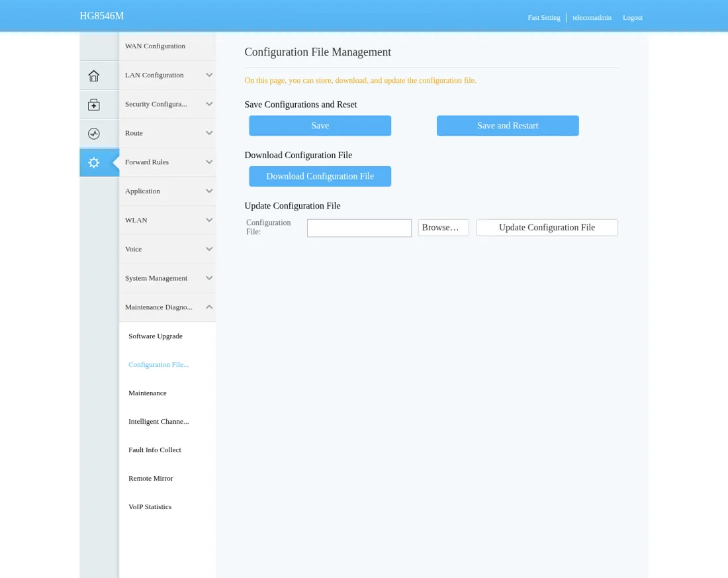Screen dimensions: 728x578
Task: Click Browse… file button
Action: 443,228
